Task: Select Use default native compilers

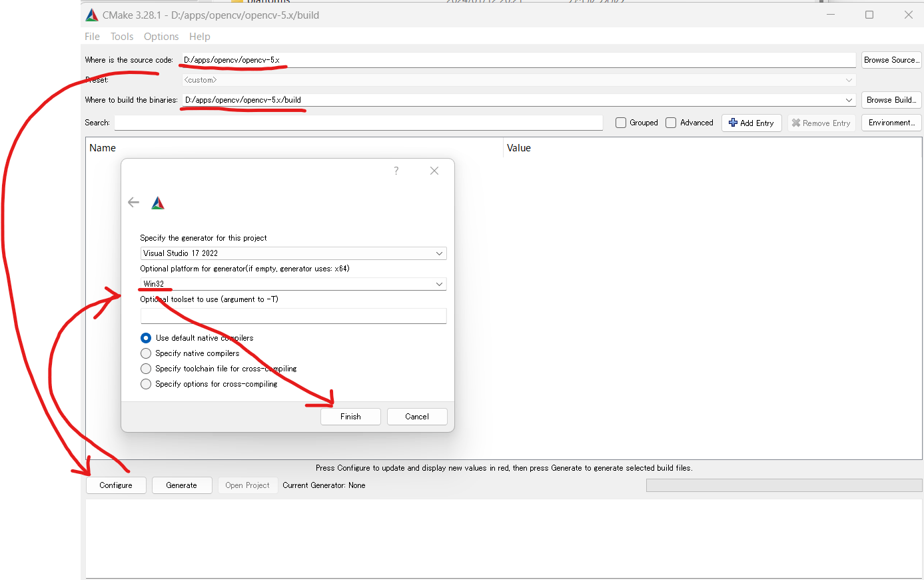Action: pyautogui.click(x=146, y=338)
